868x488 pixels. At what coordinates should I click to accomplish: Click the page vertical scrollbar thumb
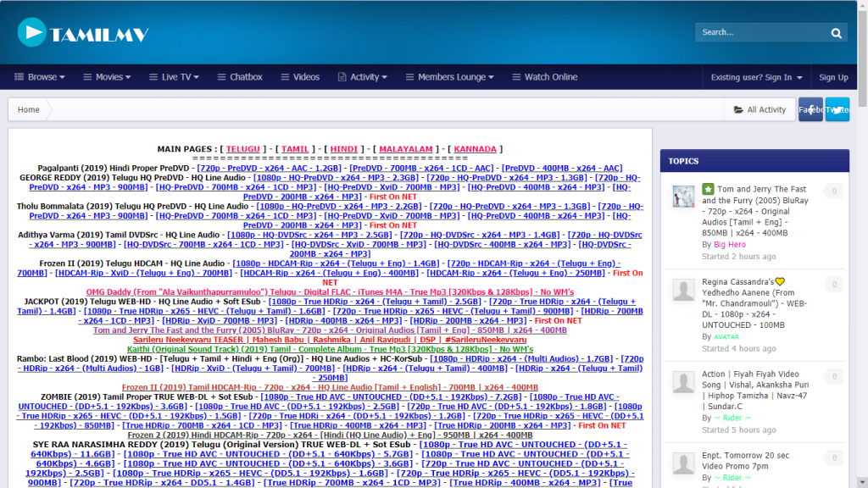click(x=862, y=58)
